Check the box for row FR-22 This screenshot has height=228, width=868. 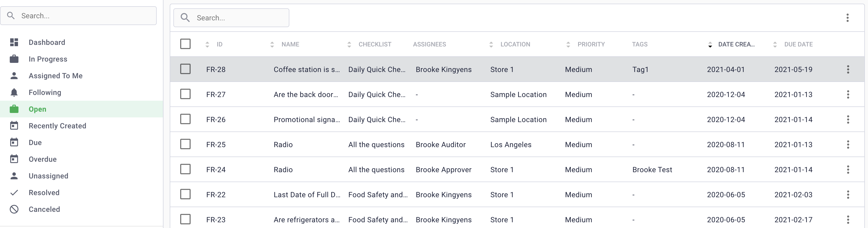tap(185, 194)
